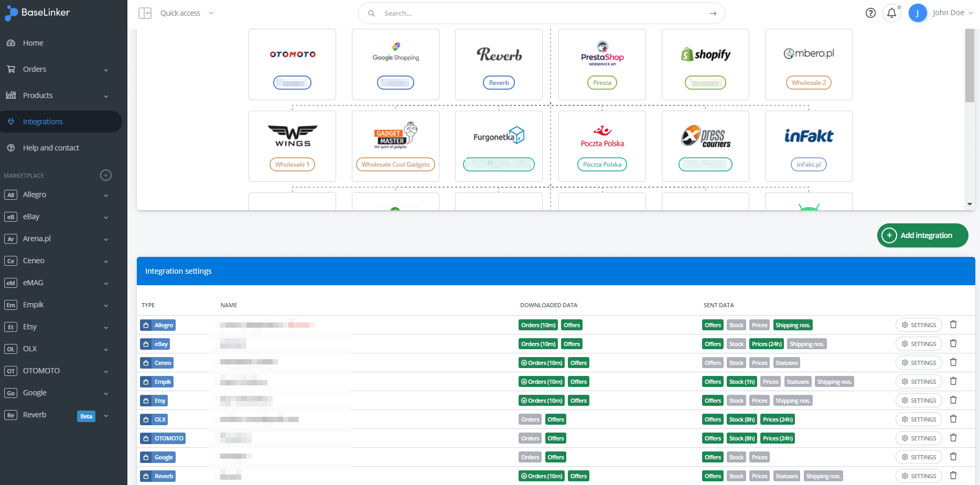Screen dimensions: 980x485
Task: Open SETTINGS for Etsy integration
Action: (919, 401)
